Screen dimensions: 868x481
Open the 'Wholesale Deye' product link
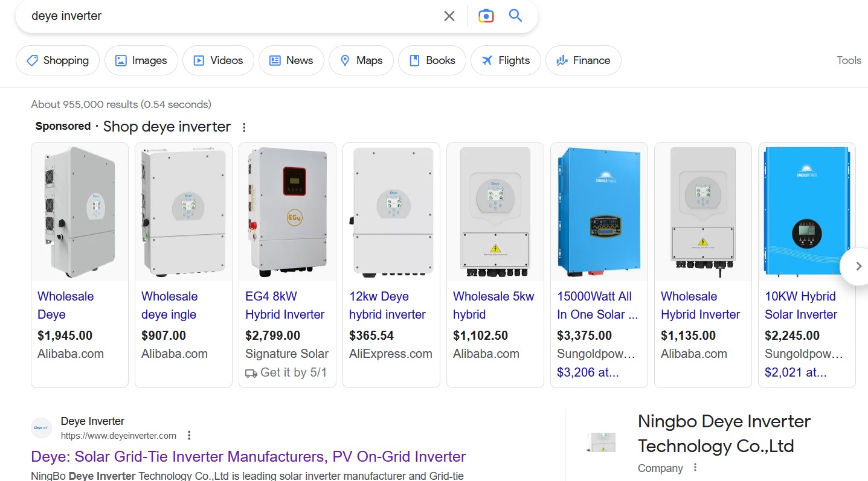[x=65, y=305]
